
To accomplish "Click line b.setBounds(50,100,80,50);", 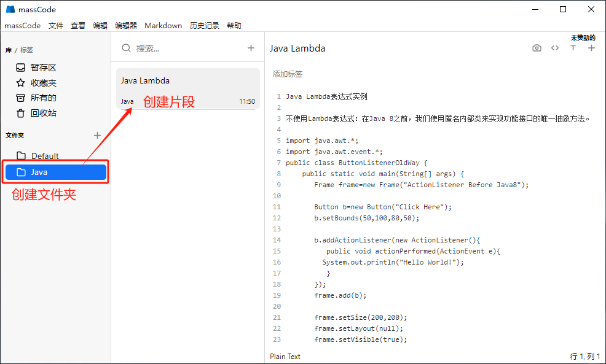I will (366, 218).
